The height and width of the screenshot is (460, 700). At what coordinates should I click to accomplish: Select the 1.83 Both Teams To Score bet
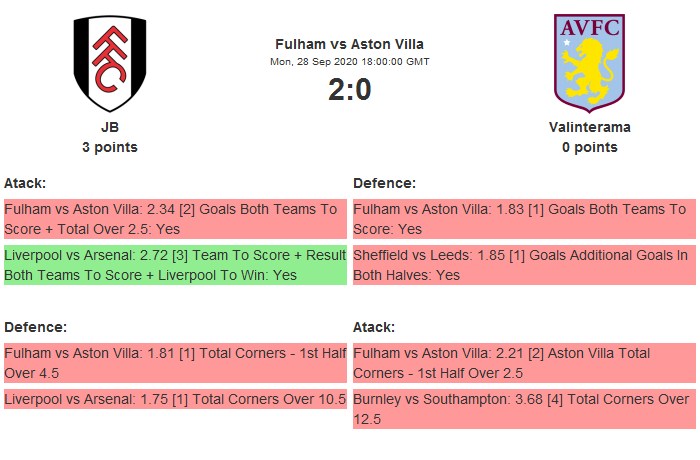point(524,219)
